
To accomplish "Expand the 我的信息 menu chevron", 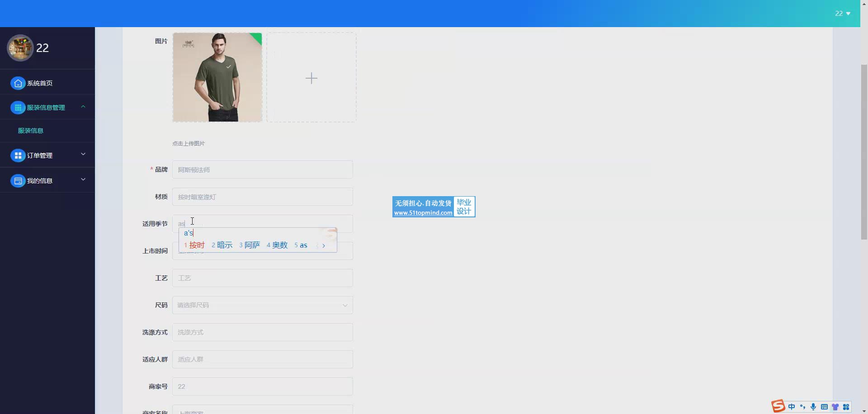I will 83,180.
